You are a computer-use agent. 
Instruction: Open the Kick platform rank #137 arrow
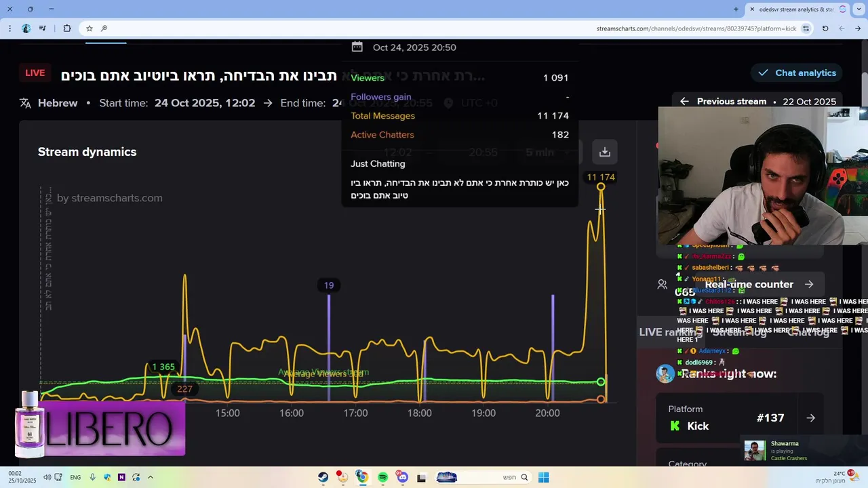(811, 418)
